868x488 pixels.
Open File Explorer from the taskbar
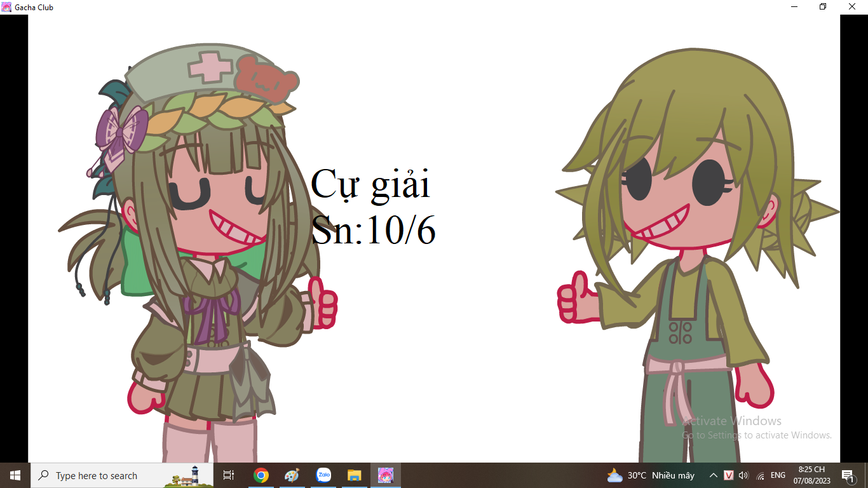355,475
